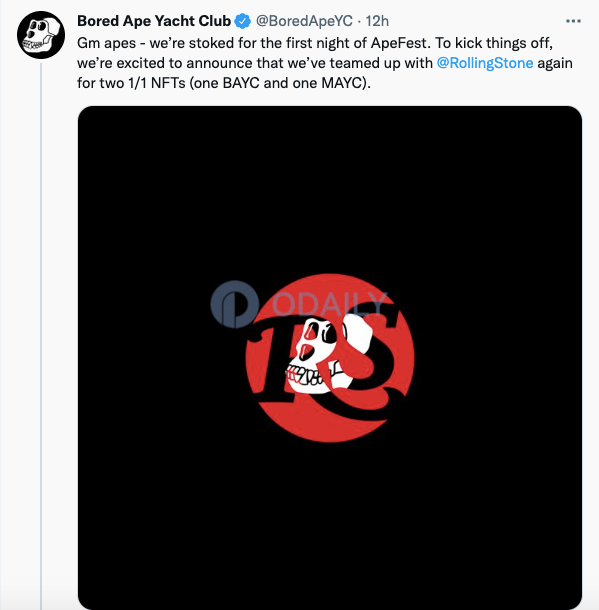Click the red Rolling Stone RS circle logo
This screenshot has width=599, height=610.
pyautogui.click(x=330, y=358)
